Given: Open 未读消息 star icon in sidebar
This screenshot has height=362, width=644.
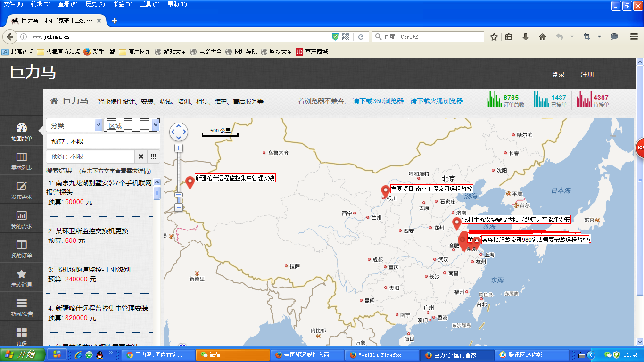Looking at the screenshot, I should click(22, 278).
